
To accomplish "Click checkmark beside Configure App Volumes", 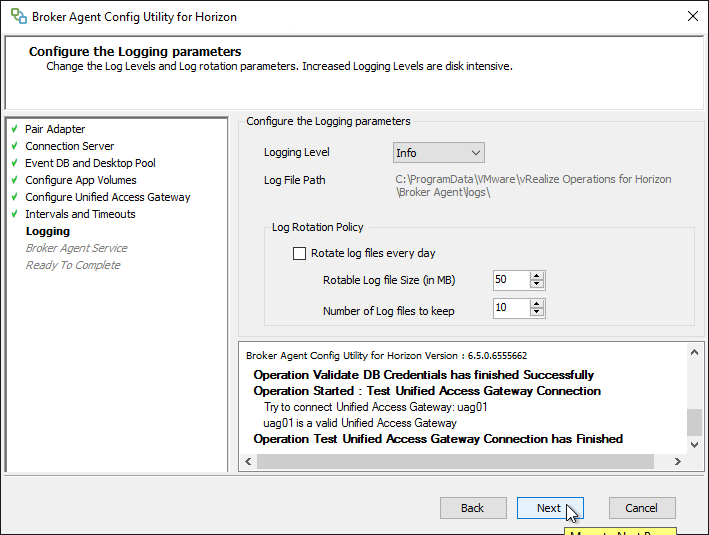I will [x=15, y=180].
